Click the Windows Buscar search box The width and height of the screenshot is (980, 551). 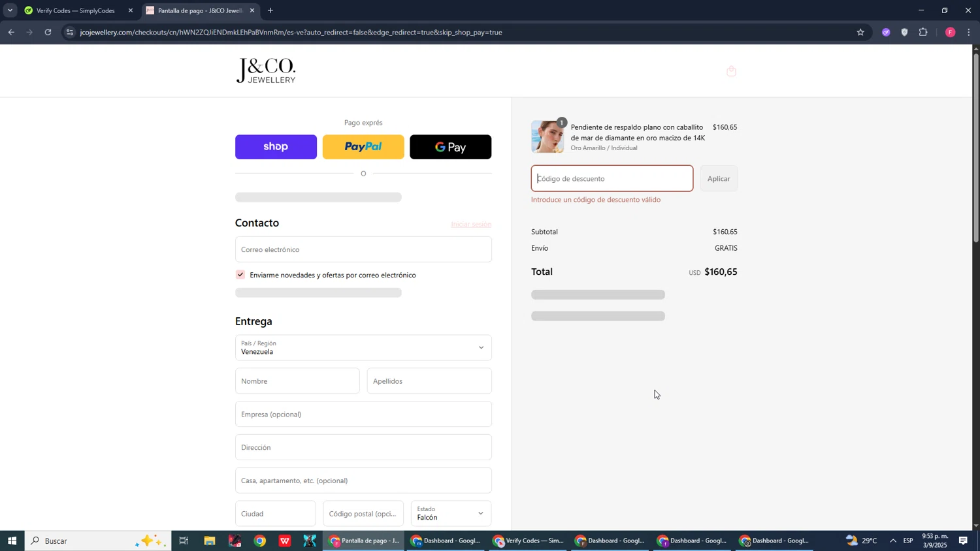click(98, 541)
